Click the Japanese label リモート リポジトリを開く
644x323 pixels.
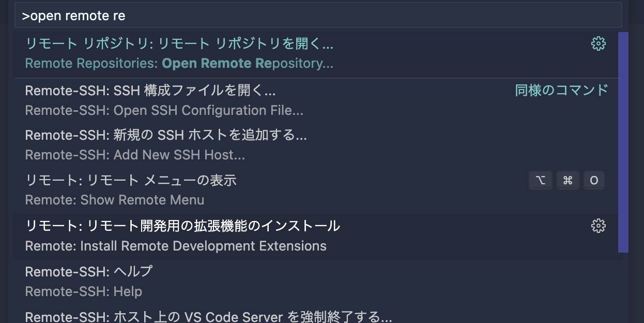pyautogui.click(x=178, y=43)
